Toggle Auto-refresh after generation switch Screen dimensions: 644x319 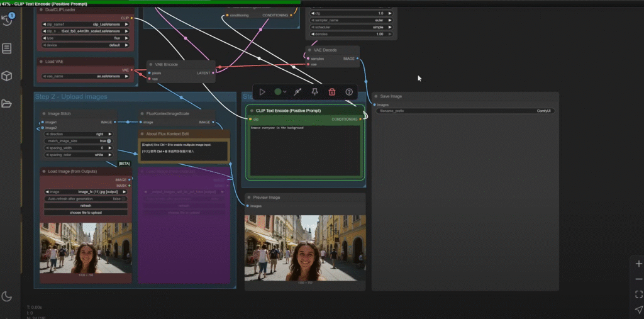pos(123,199)
